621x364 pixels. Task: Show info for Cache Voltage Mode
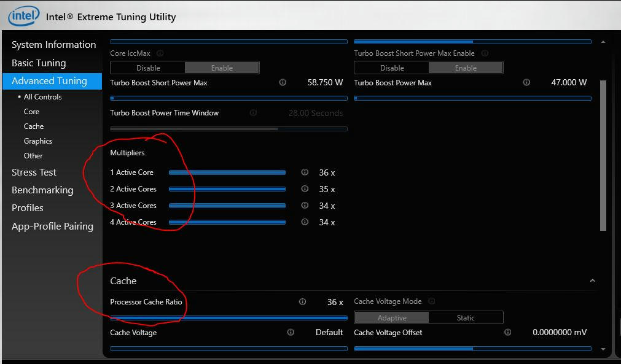tap(432, 301)
